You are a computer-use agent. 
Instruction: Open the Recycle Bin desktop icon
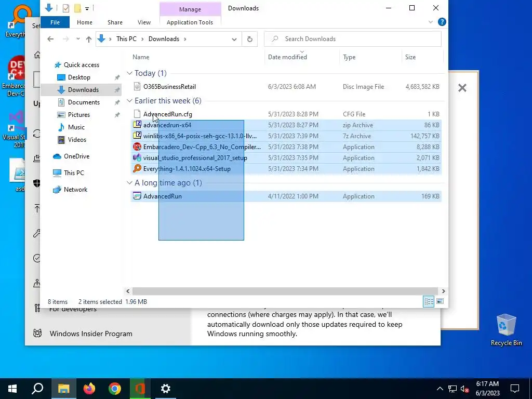(x=506, y=330)
